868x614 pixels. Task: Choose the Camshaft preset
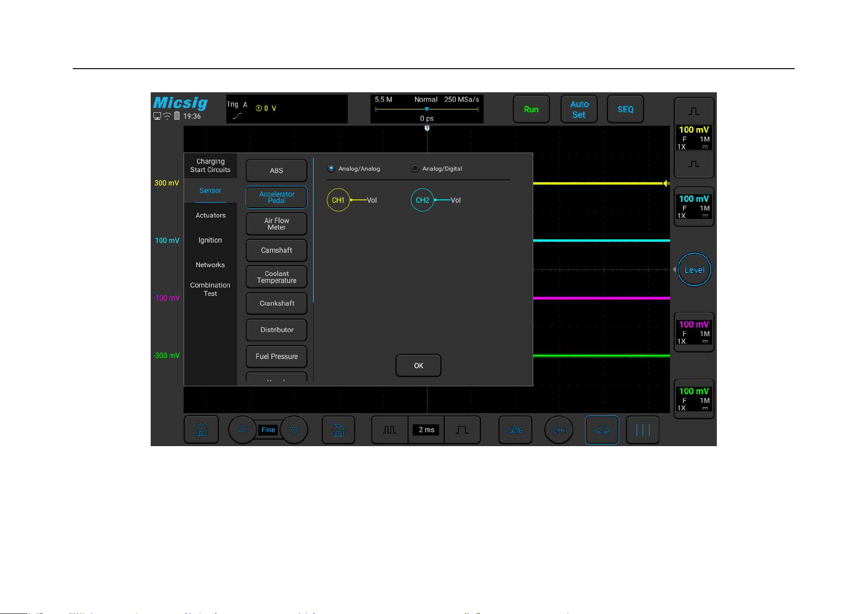click(276, 250)
